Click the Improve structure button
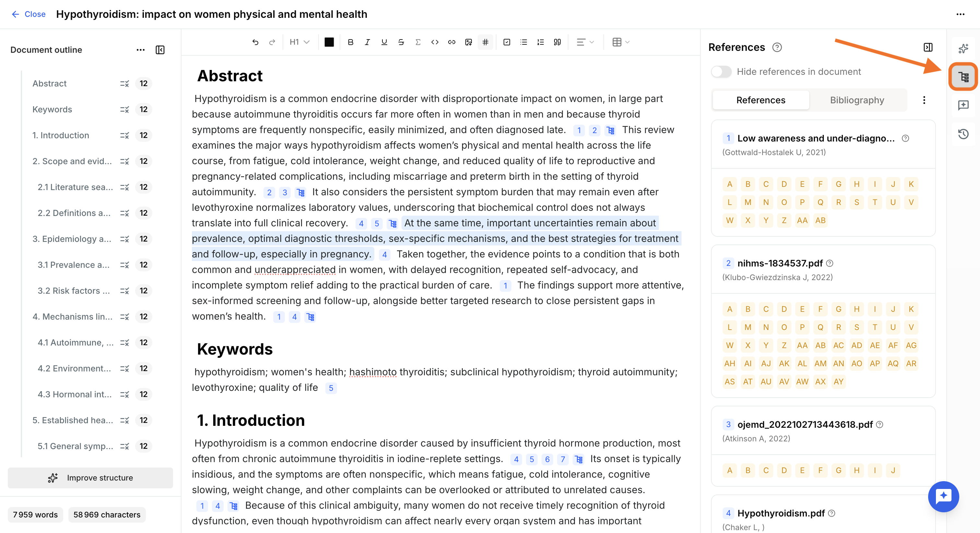 tap(90, 478)
